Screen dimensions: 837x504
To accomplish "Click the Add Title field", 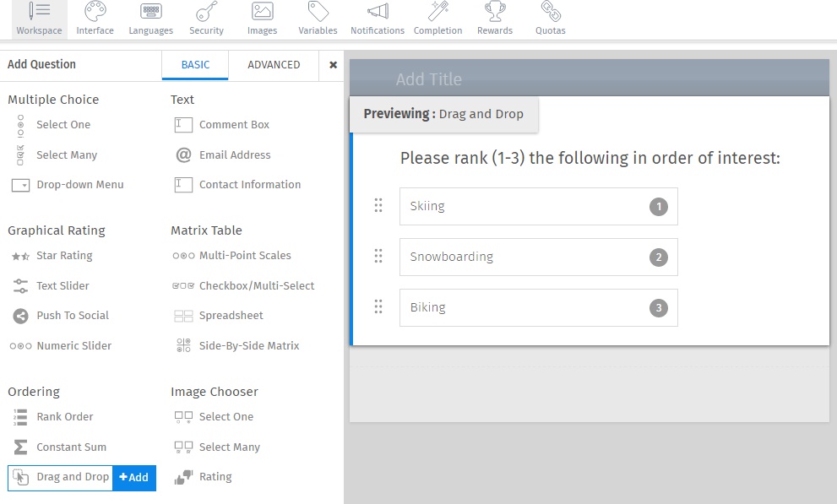I will (429, 79).
